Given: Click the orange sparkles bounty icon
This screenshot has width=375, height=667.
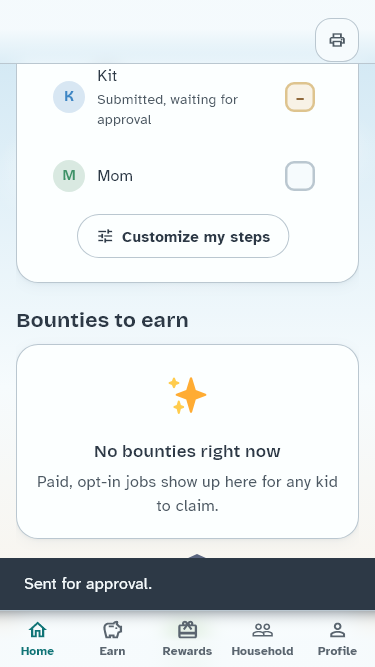Looking at the screenshot, I should pos(187,395).
